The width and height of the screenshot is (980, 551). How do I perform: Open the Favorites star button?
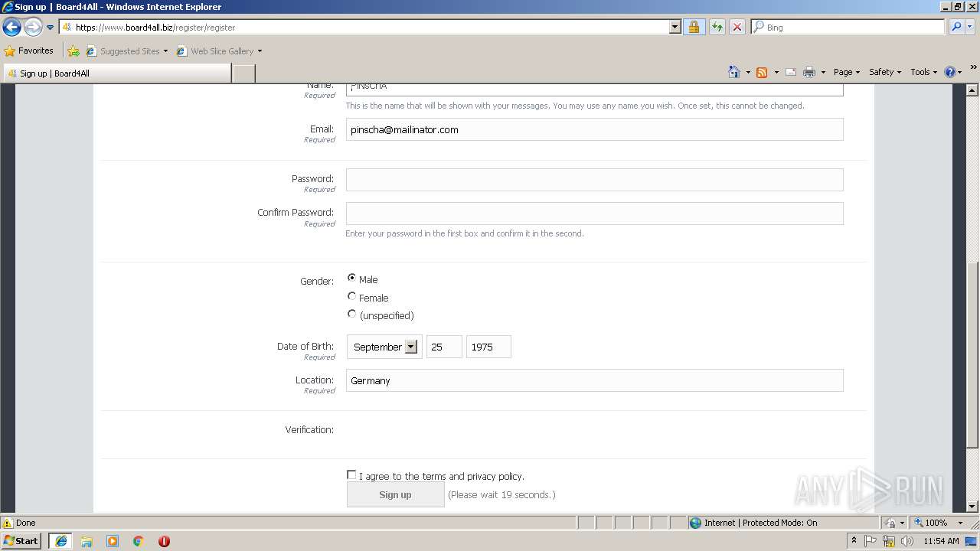[x=29, y=51]
